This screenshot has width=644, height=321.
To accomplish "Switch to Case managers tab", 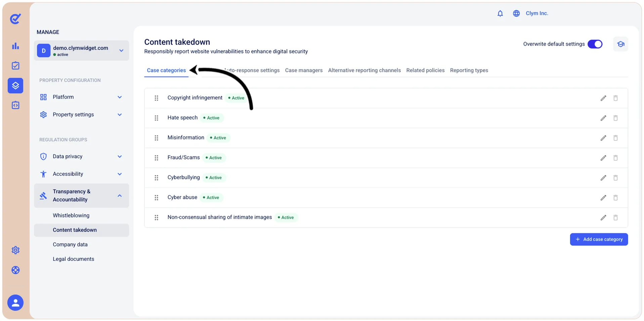I will click(x=304, y=70).
